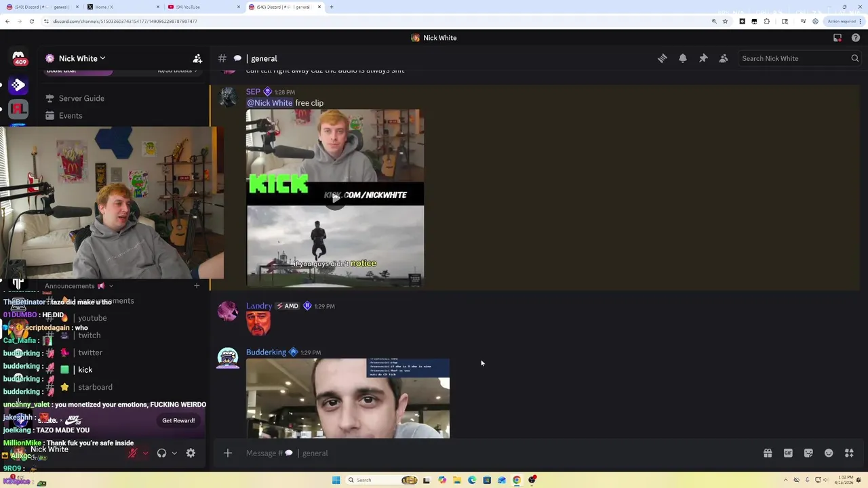The image size is (868, 488).
Task: Bookmark this page star icon
Action: [725, 21]
